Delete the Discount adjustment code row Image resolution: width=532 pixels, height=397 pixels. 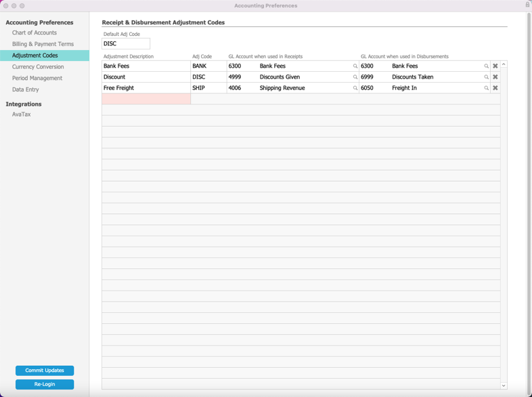click(x=495, y=77)
